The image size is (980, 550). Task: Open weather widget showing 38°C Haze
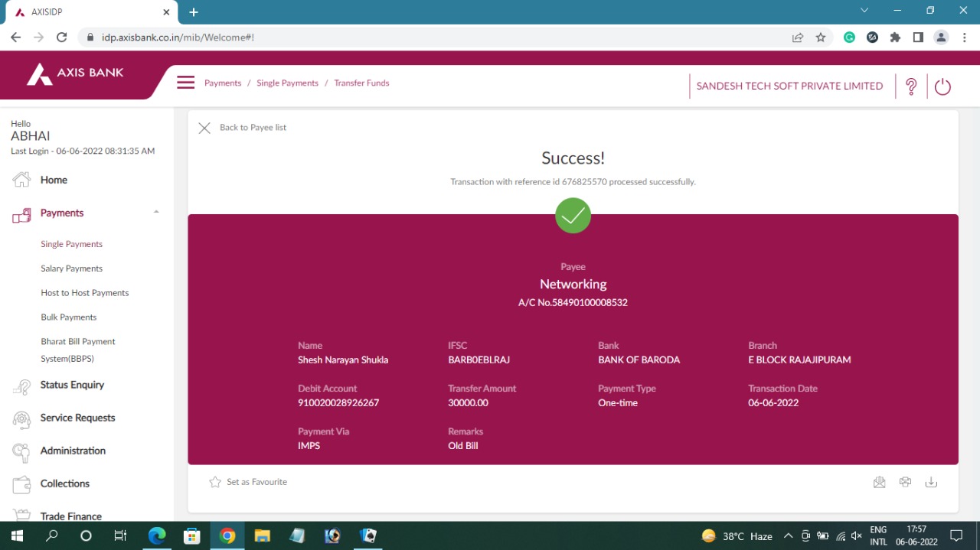click(x=737, y=535)
